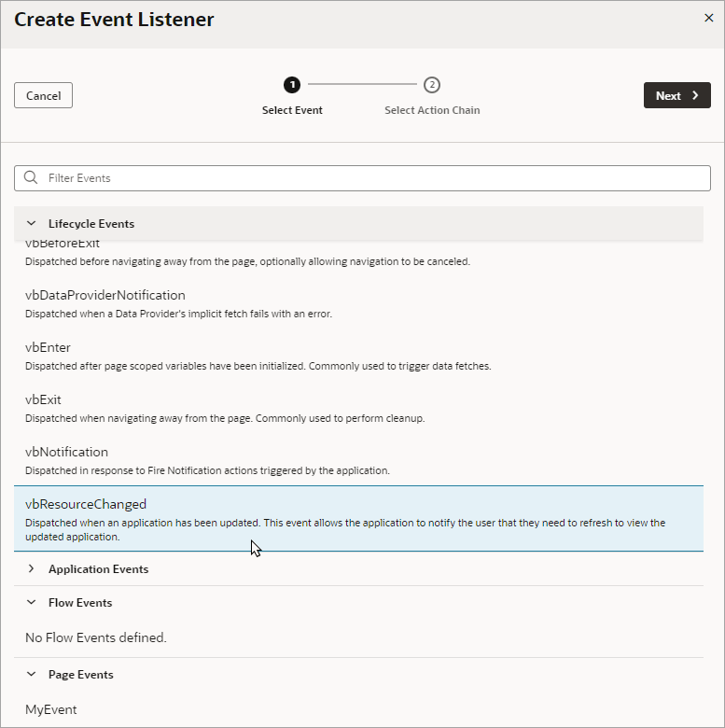
Task: Click 'No Flow Events defined.' text
Action: pyautogui.click(x=95, y=637)
